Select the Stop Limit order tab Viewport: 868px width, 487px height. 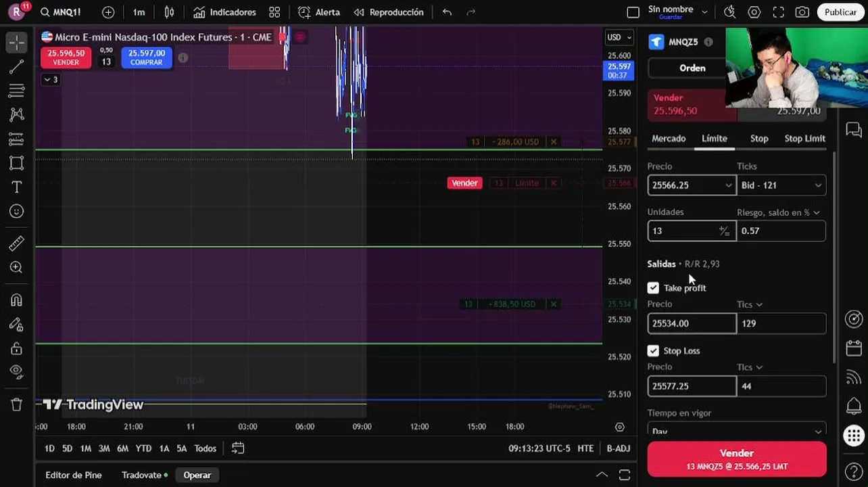click(804, 138)
